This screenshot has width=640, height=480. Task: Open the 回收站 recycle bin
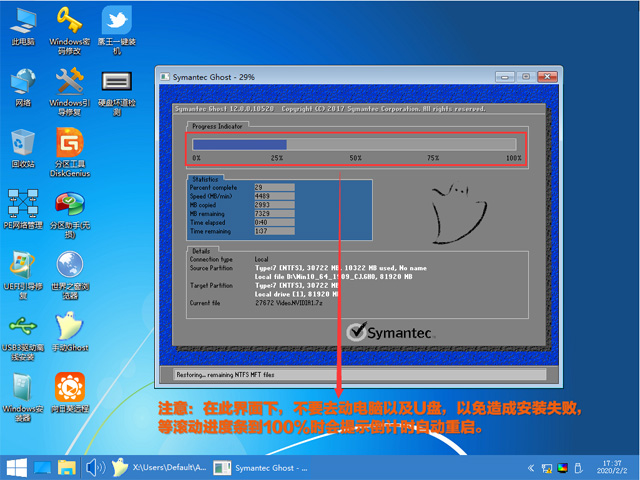22,143
